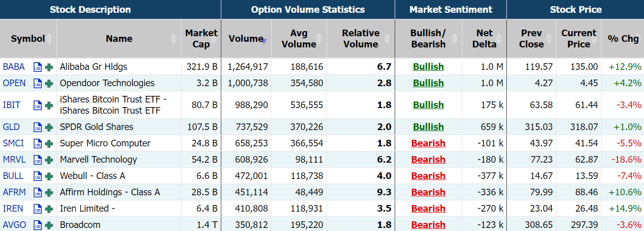
Task: Add SMCI using the green plus icon
Action: (49, 143)
